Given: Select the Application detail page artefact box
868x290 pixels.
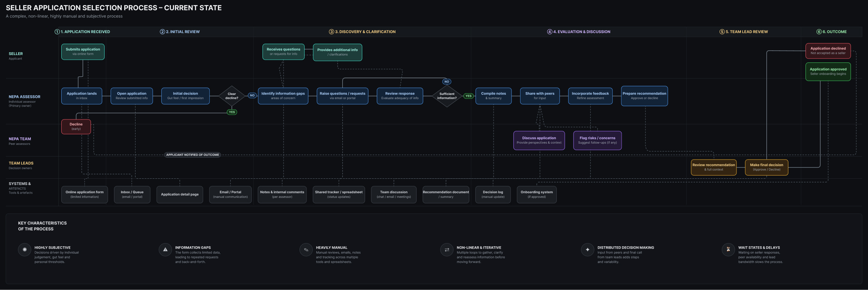Looking at the screenshot, I should coord(180,194).
